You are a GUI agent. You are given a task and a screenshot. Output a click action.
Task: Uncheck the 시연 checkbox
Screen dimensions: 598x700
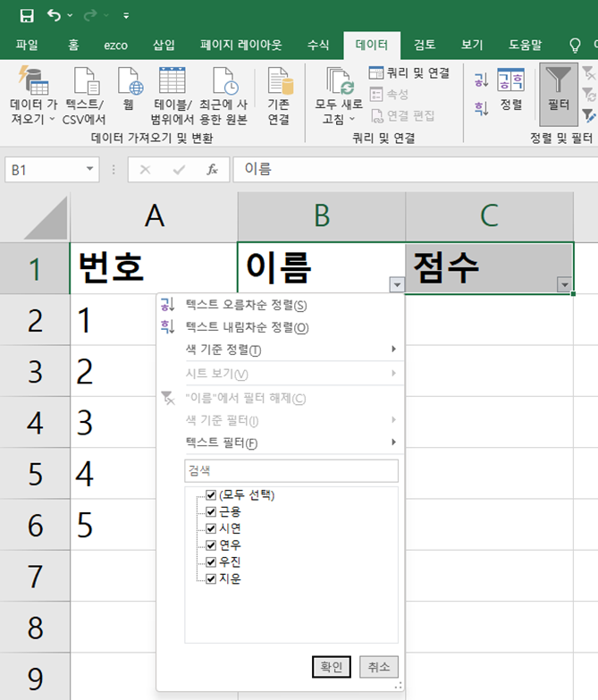(x=211, y=528)
